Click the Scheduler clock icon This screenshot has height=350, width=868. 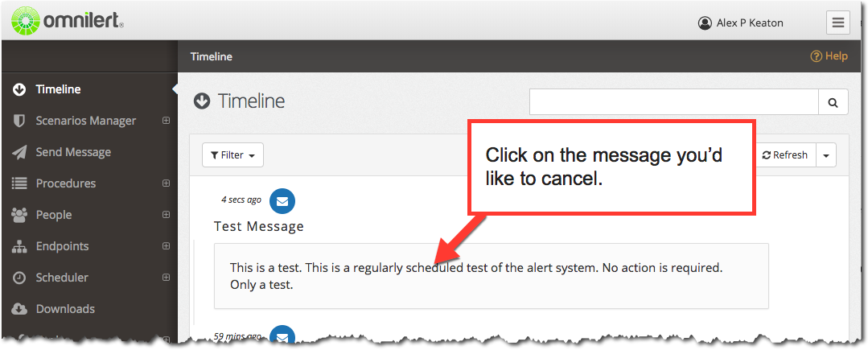[x=19, y=278]
